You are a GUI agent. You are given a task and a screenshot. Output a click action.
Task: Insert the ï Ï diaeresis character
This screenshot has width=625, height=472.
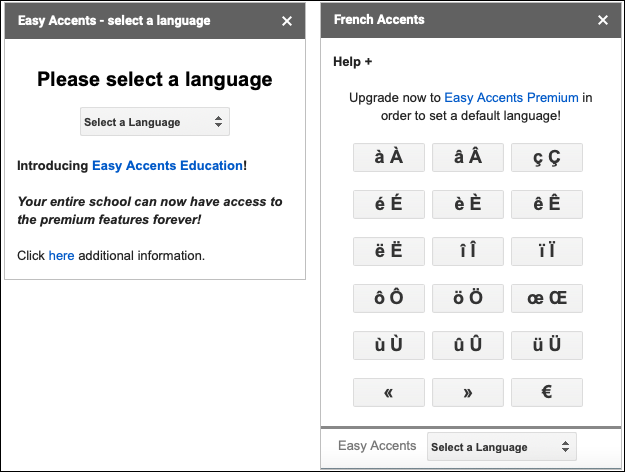pos(547,252)
